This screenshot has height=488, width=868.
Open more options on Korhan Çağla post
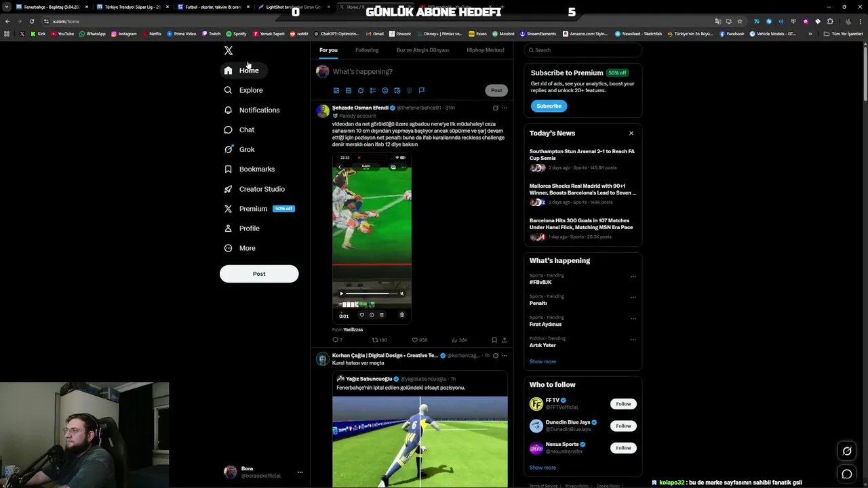point(505,355)
